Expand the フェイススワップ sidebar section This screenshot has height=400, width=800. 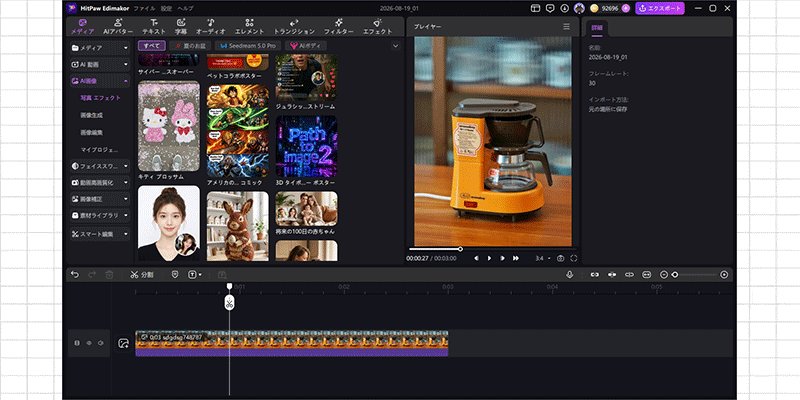click(100, 166)
